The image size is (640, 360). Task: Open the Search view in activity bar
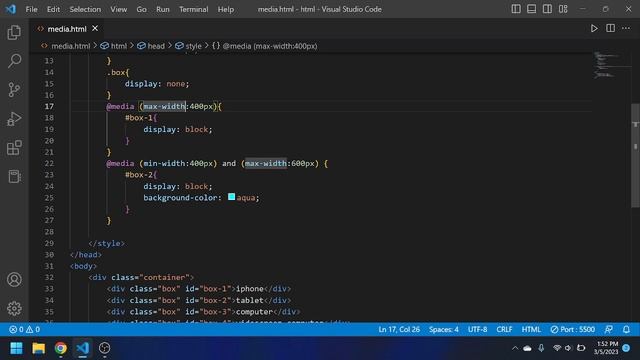(x=14, y=61)
